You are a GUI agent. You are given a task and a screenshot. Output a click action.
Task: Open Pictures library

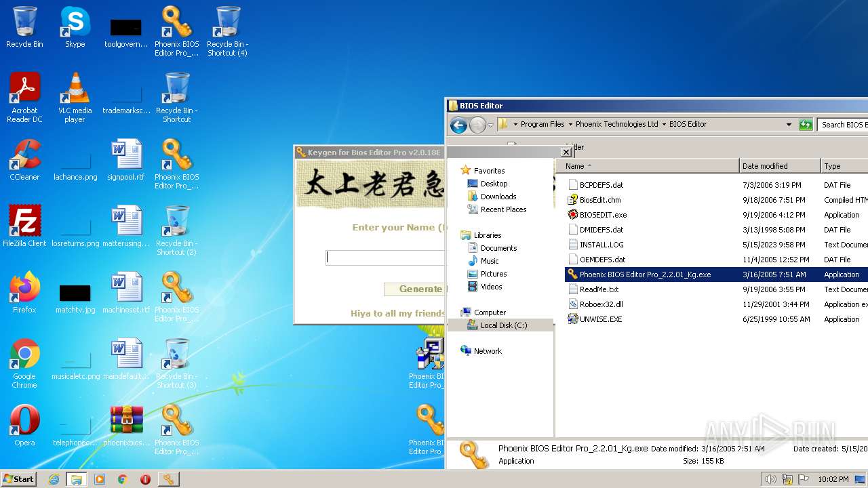pos(494,274)
